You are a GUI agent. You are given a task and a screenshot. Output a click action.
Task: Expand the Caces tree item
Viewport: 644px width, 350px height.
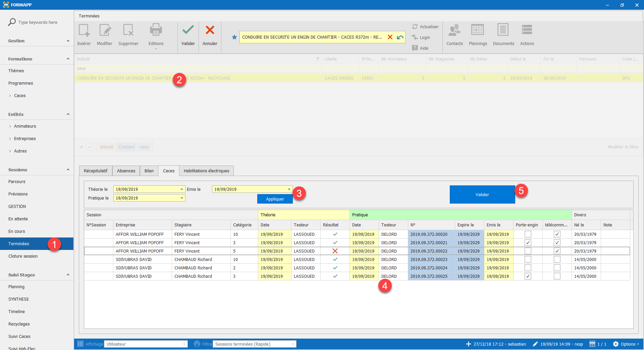(x=10, y=96)
